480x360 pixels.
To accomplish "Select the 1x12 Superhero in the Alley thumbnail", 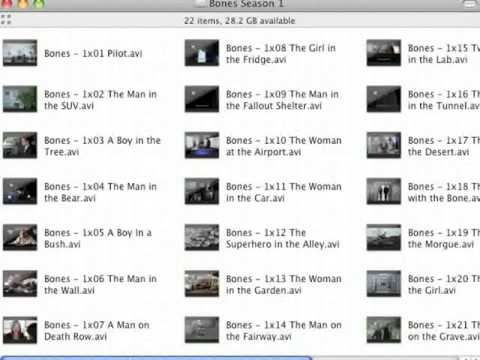I will 202,237.
